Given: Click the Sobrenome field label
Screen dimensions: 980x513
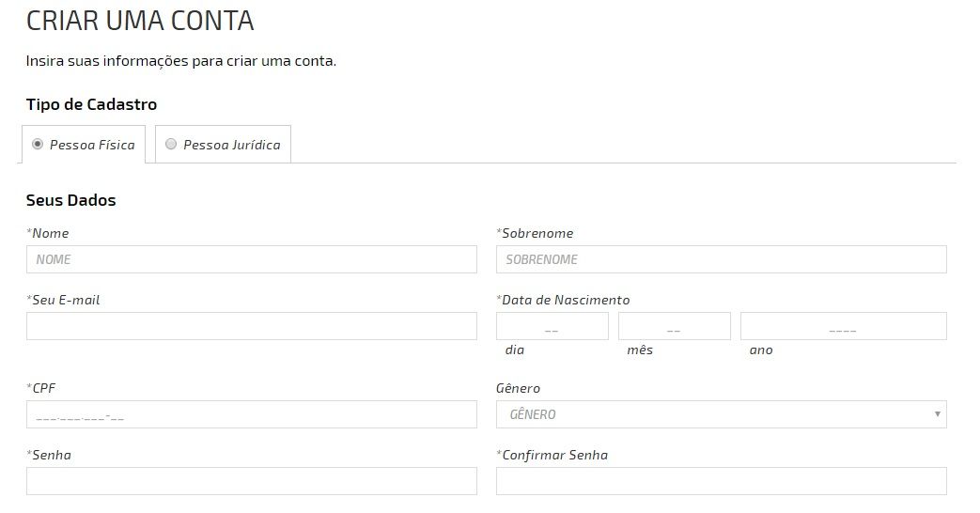Looking at the screenshot, I should (x=537, y=233).
